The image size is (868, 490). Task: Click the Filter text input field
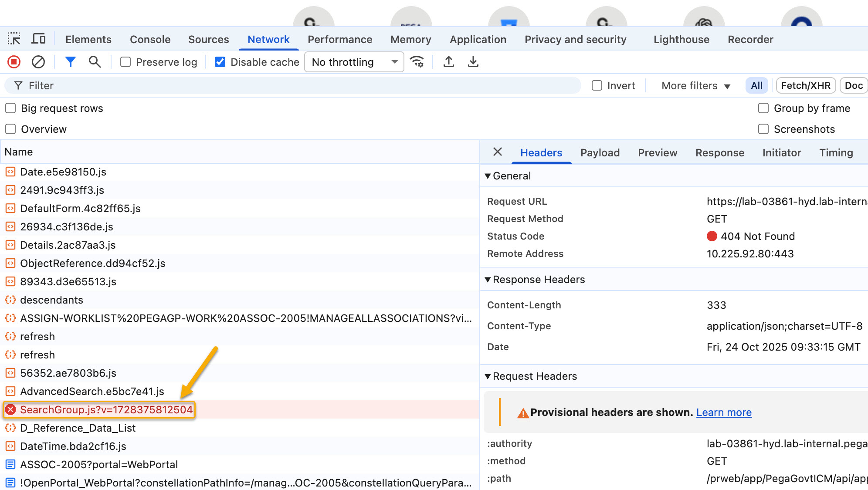tap(296, 86)
